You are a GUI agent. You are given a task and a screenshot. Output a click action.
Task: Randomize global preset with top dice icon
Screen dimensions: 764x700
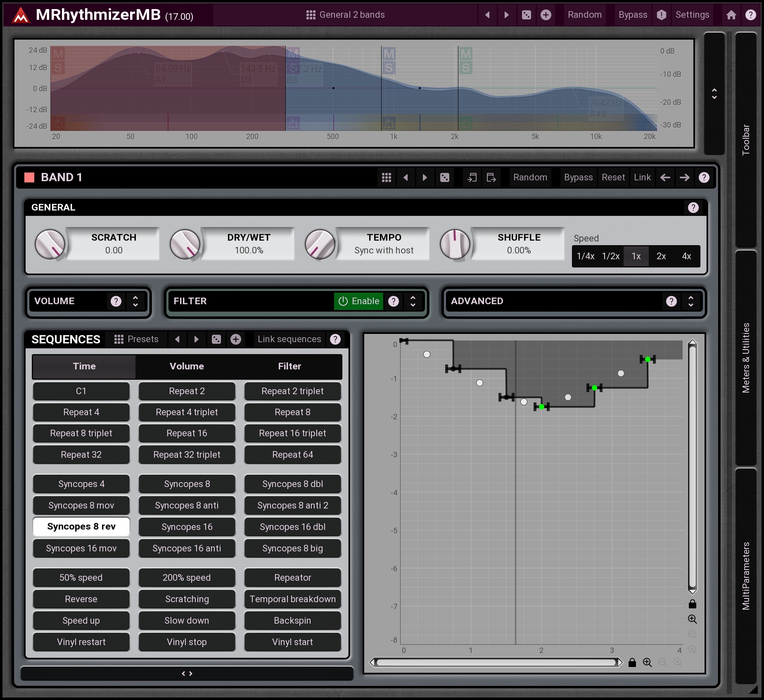(527, 15)
